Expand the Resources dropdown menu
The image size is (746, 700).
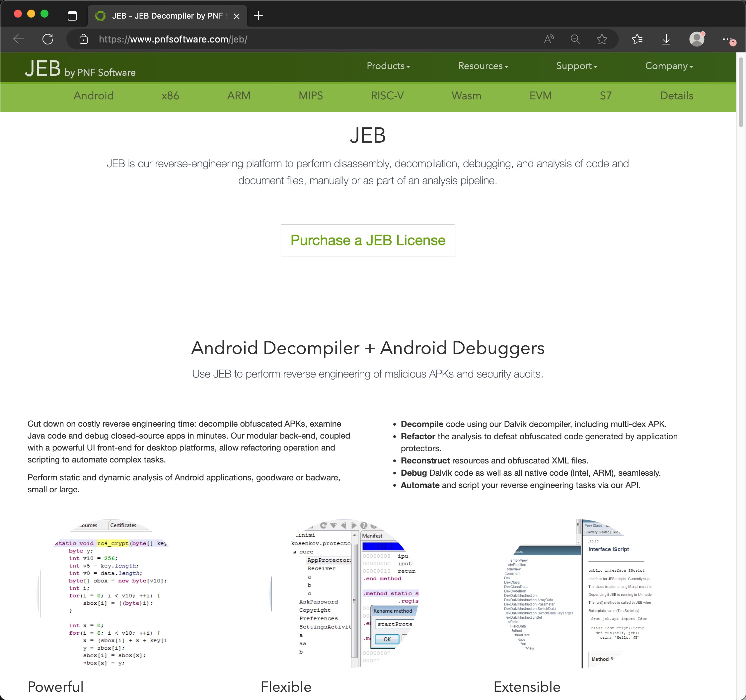click(x=483, y=66)
